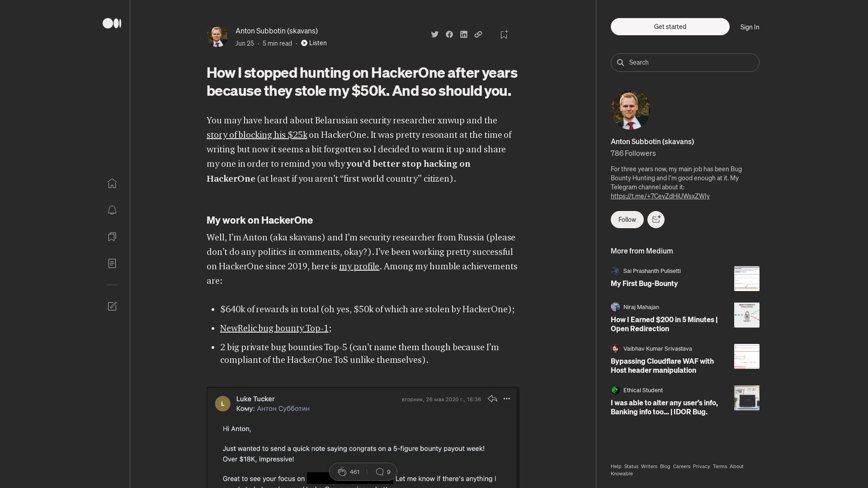Share the article on Facebook
Screen dimensions: 868x488
[x=449, y=34]
